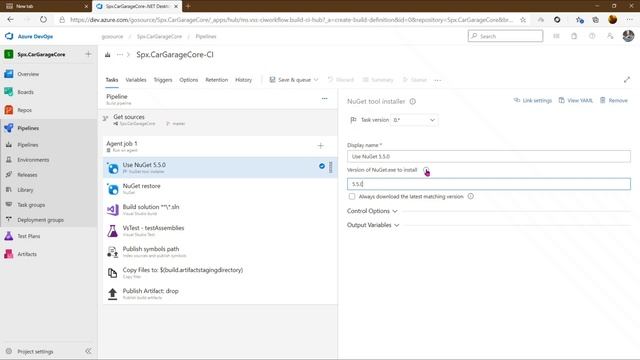The image size is (640, 360).
Task: Click the Spx.CarGarageCore breadcrumb link
Action: click(159, 36)
